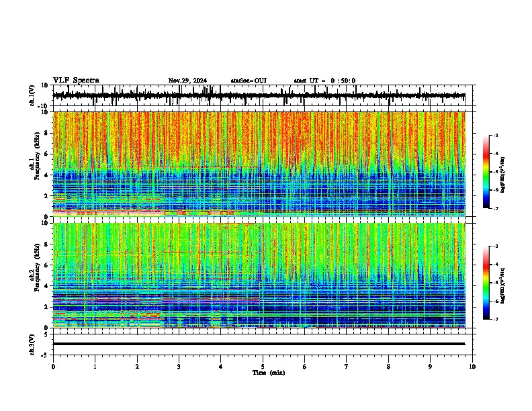
Task: Click inside the ch.2 spectrogram panel
Action: coord(259,275)
